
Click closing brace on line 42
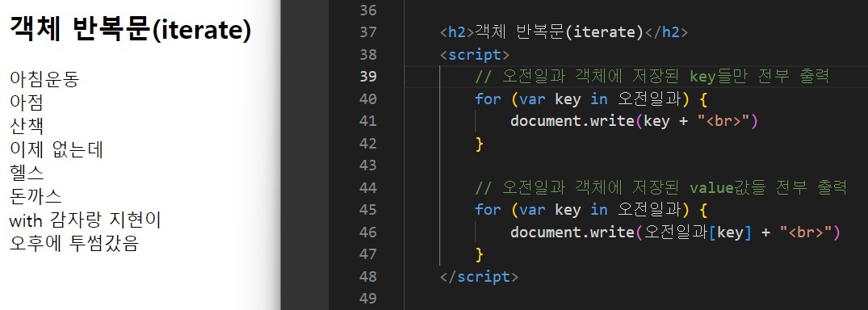[480, 144]
